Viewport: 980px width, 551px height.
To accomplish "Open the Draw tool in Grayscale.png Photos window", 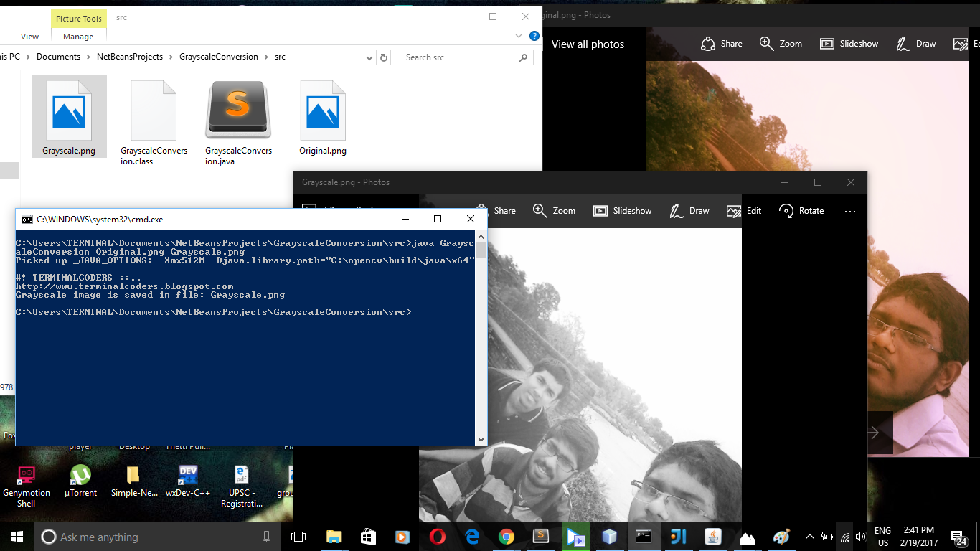I will tap(689, 210).
